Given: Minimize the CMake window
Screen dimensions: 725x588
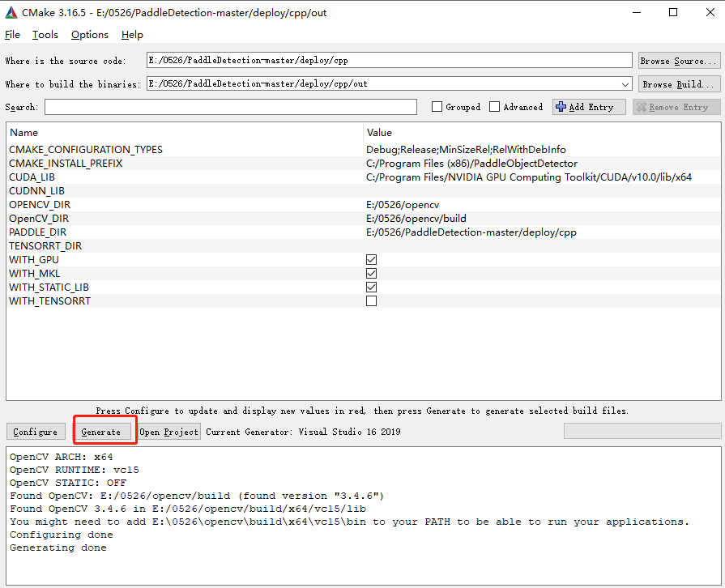Looking at the screenshot, I should click(637, 12).
